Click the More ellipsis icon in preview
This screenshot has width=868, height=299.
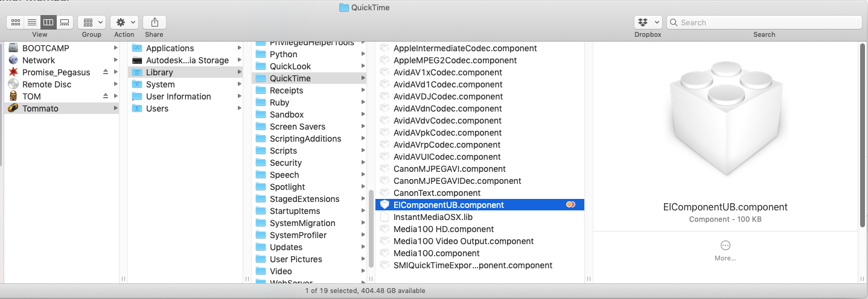pos(725,245)
